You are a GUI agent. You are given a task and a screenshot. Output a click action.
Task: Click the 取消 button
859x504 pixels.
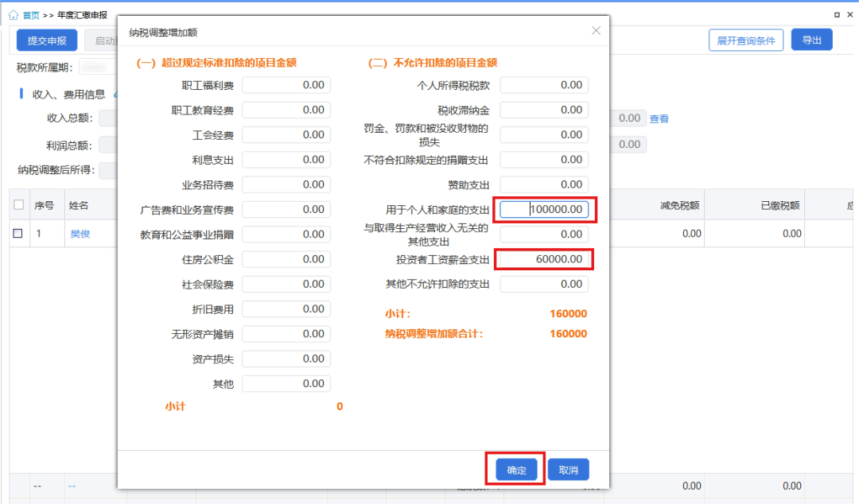567,470
